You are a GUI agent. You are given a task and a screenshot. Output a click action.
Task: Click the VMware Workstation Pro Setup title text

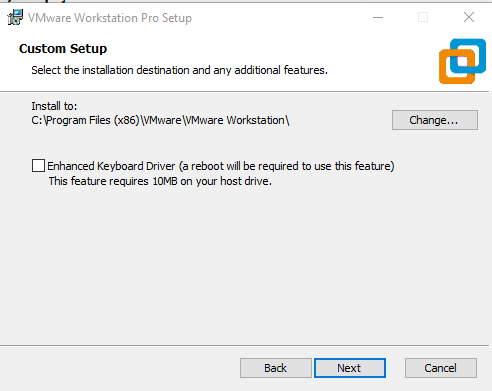click(110, 18)
